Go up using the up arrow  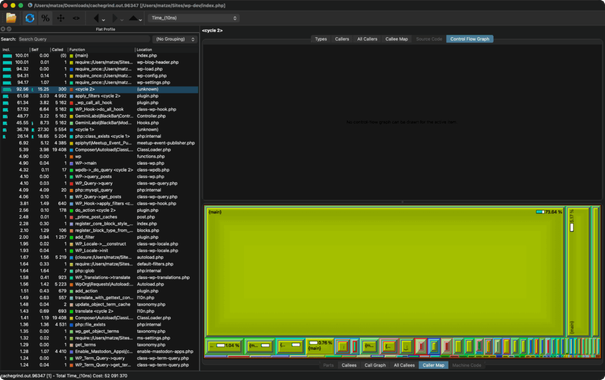133,18
